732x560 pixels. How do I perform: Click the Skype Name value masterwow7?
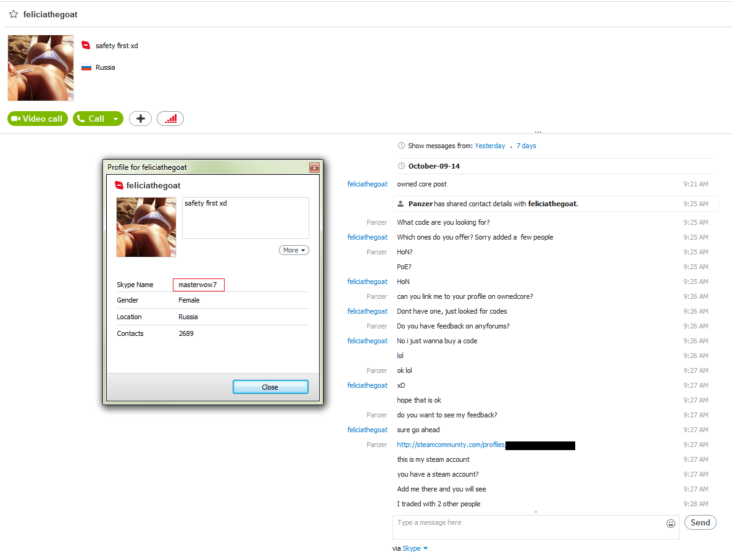(x=198, y=285)
